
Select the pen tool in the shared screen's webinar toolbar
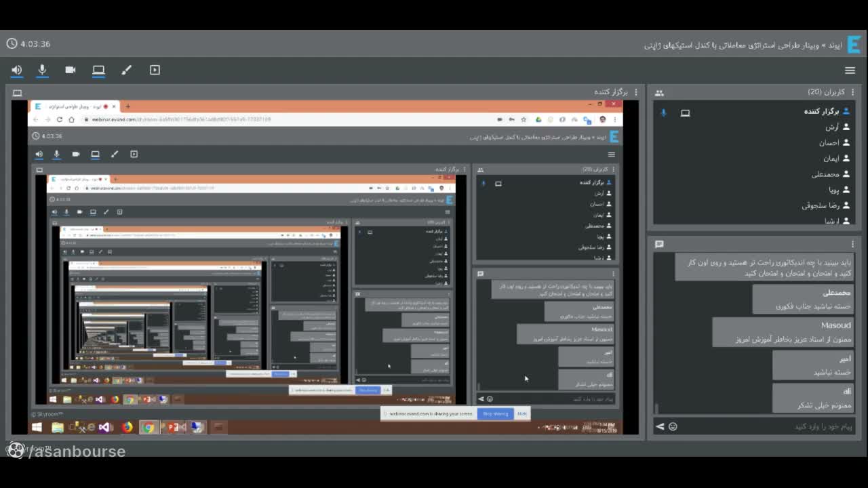[115, 154]
